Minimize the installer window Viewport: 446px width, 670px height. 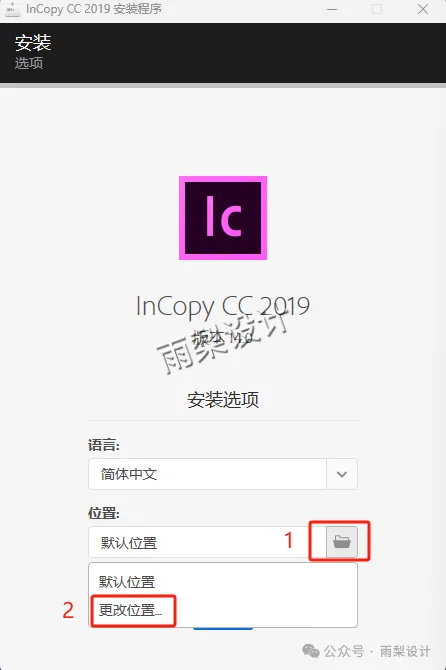click(332, 9)
